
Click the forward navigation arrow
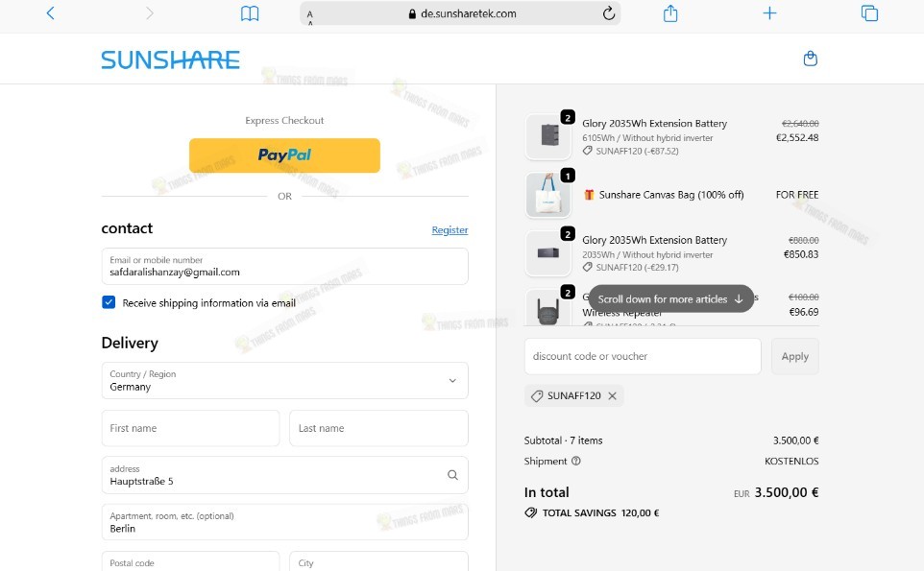coord(150,12)
